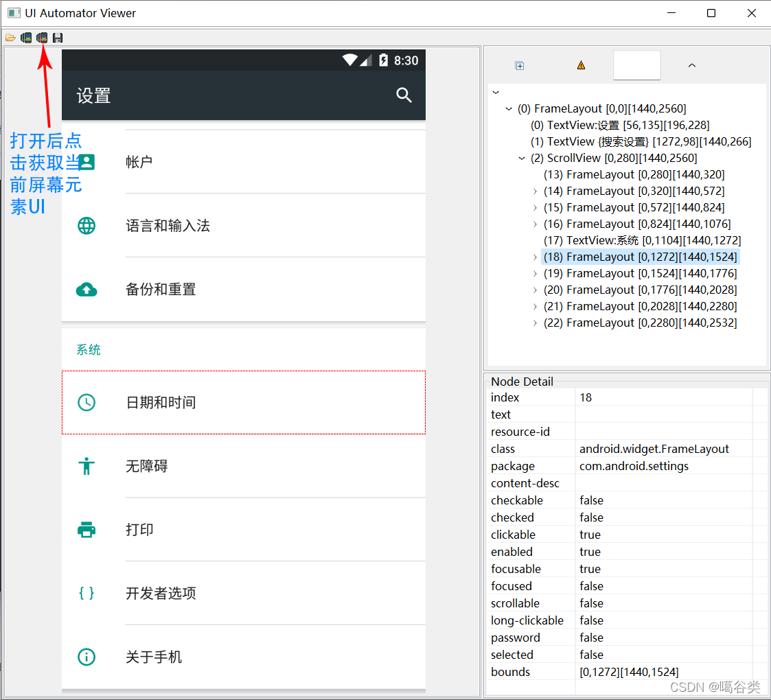Expand the (18) FrameLayout node
The image size is (771, 700).
(535, 257)
